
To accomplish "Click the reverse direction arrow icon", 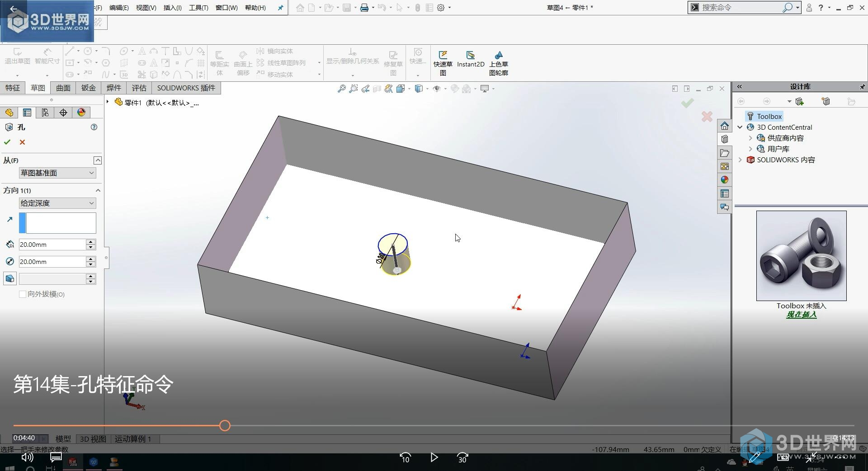I will pyautogui.click(x=9, y=220).
